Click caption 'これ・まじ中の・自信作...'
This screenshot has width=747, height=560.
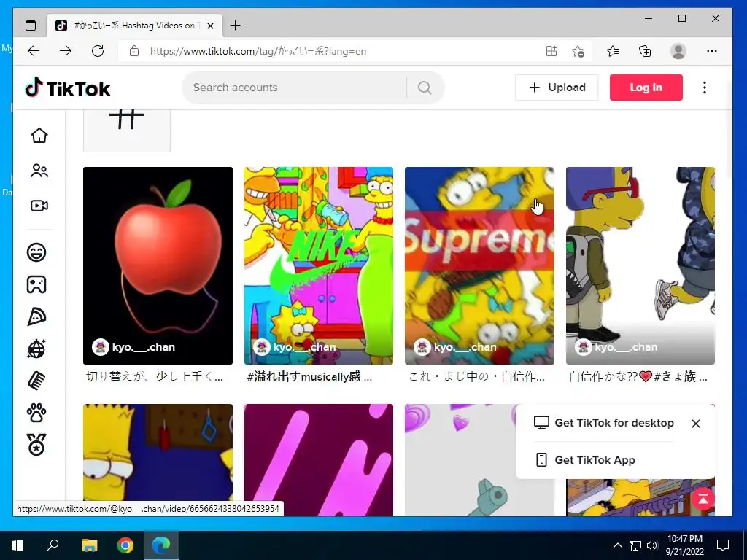[477, 377]
